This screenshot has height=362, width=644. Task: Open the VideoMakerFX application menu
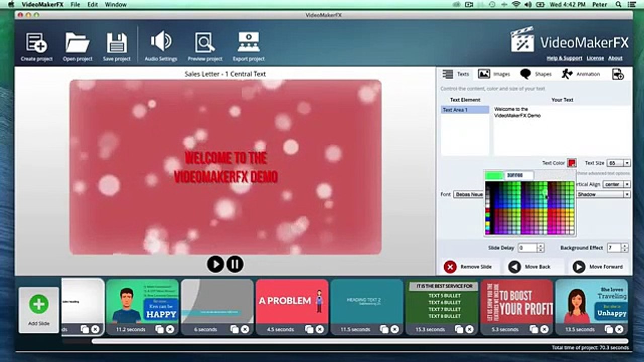coord(42,5)
